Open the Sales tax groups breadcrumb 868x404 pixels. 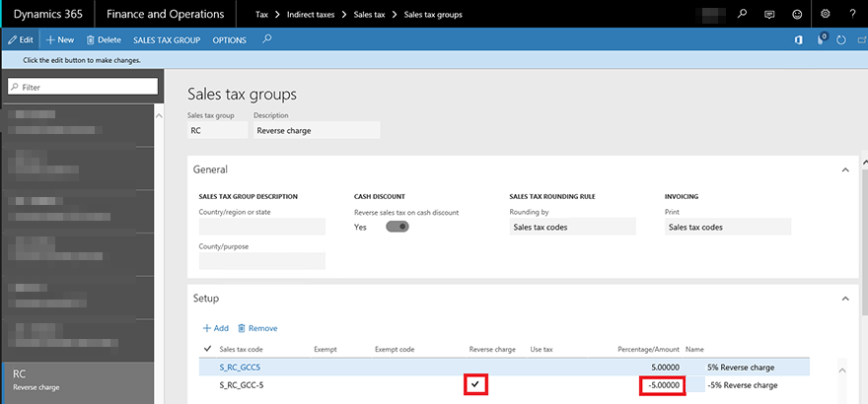click(433, 15)
